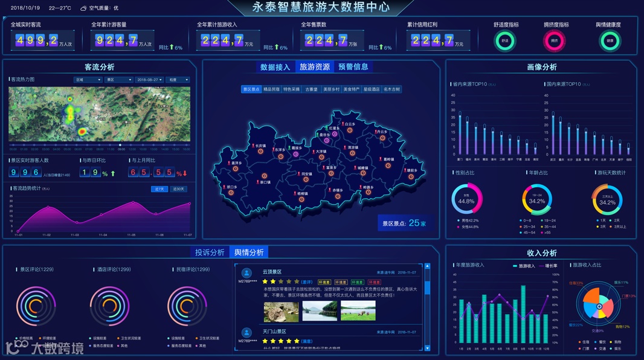Toggle 增长率 legend in revenue chart
The image size is (644, 360).
549,266
